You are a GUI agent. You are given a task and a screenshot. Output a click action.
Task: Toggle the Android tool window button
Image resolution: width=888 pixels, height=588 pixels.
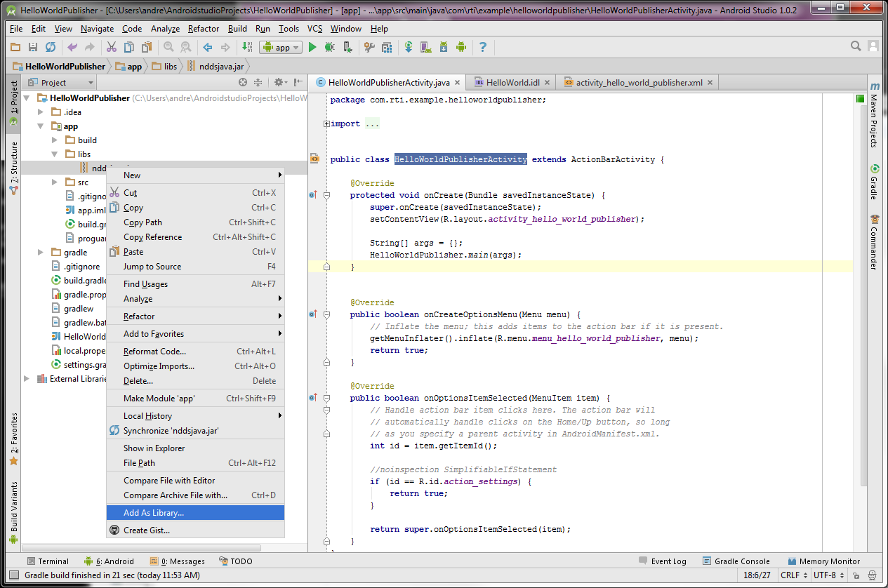click(x=108, y=561)
